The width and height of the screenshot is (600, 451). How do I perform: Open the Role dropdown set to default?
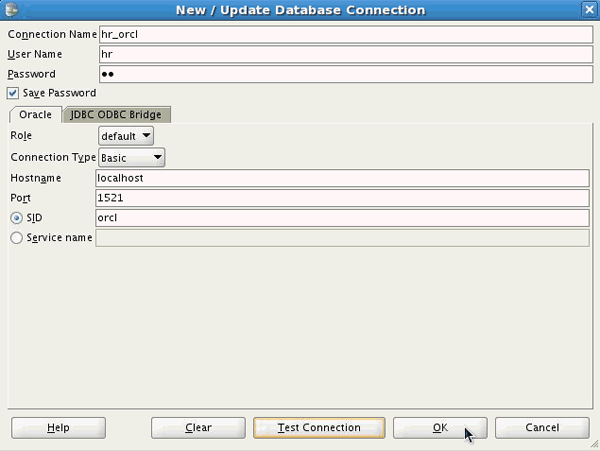[126, 136]
